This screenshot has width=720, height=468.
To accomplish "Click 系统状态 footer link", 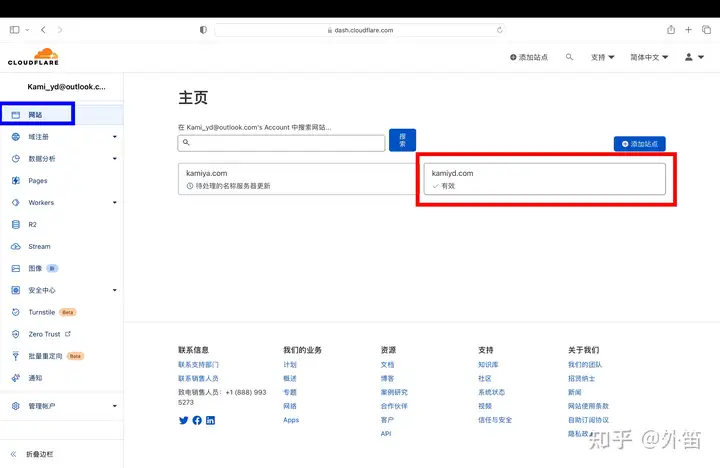I will pos(491,392).
